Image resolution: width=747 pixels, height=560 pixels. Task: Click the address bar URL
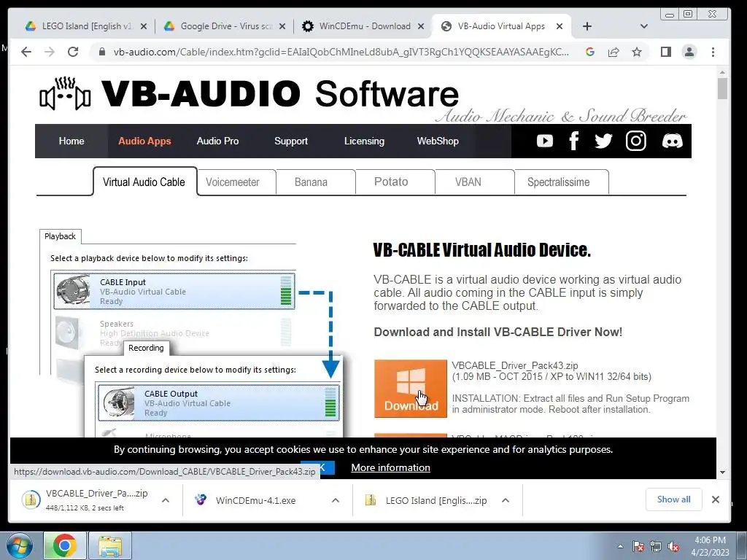(341, 52)
